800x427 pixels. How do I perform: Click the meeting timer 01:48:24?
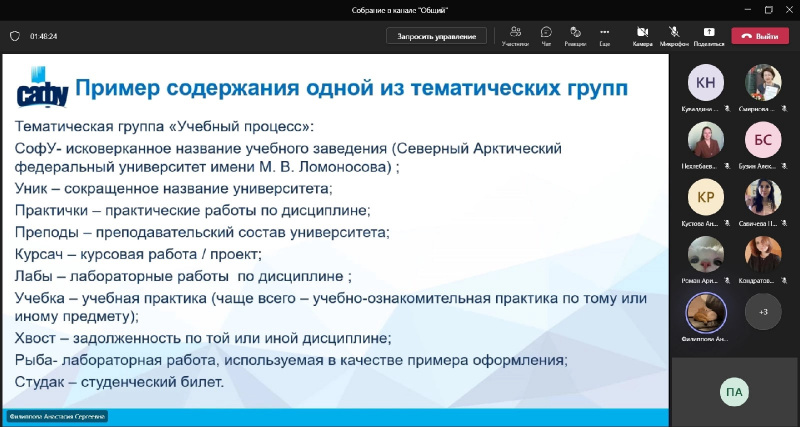[43, 36]
